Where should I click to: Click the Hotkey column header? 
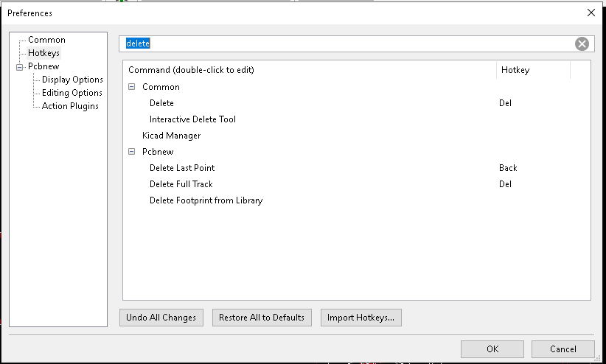[x=533, y=70]
